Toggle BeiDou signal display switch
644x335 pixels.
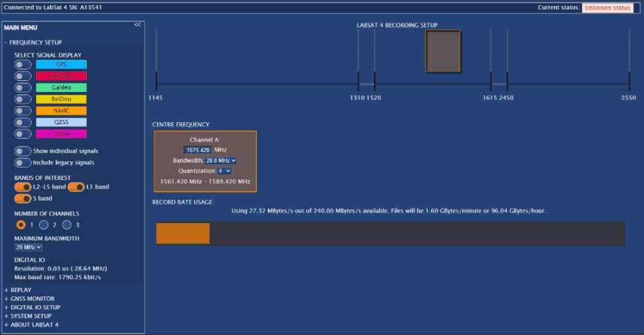tap(23, 99)
